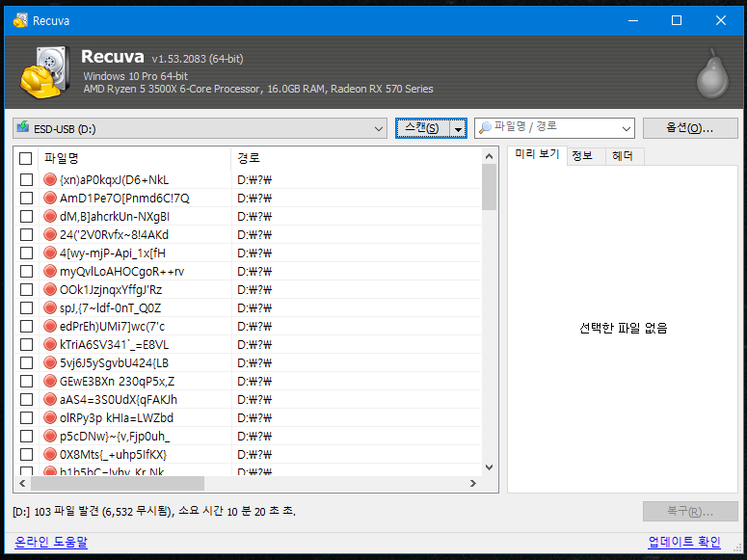This screenshot has width=747, height=560.
Task: Click the scroll-down arrow of the file list
Action: coord(489,467)
